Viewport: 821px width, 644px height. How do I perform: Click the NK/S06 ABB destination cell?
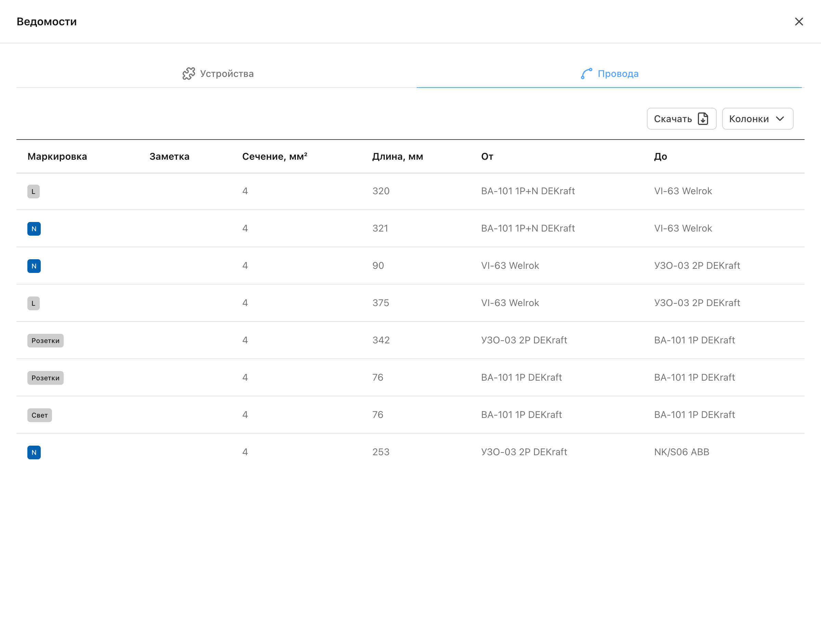pos(681,452)
